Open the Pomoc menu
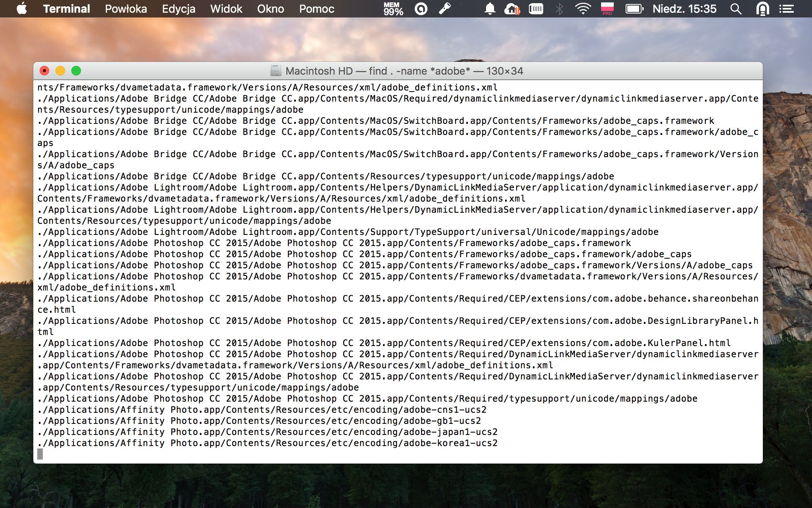812x508 pixels. tap(316, 9)
